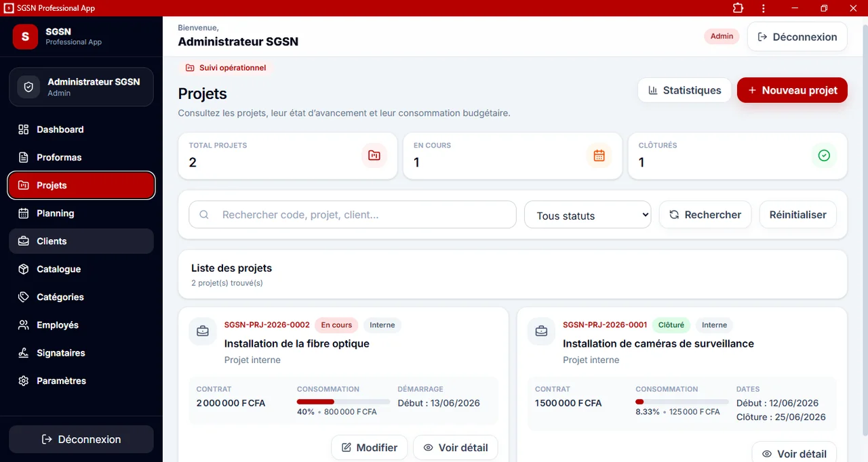Click the Admin badge in header
868x462 pixels.
pyautogui.click(x=722, y=37)
